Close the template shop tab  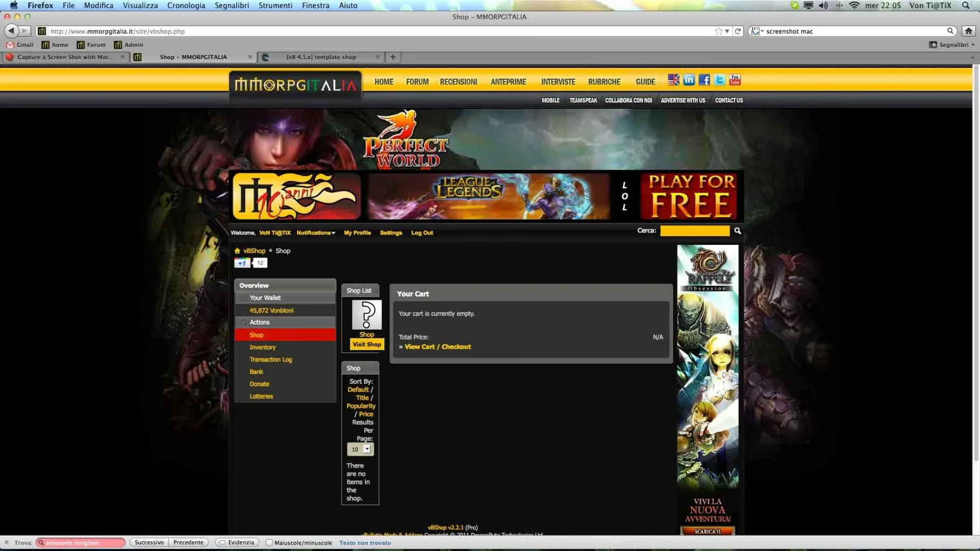(377, 57)
